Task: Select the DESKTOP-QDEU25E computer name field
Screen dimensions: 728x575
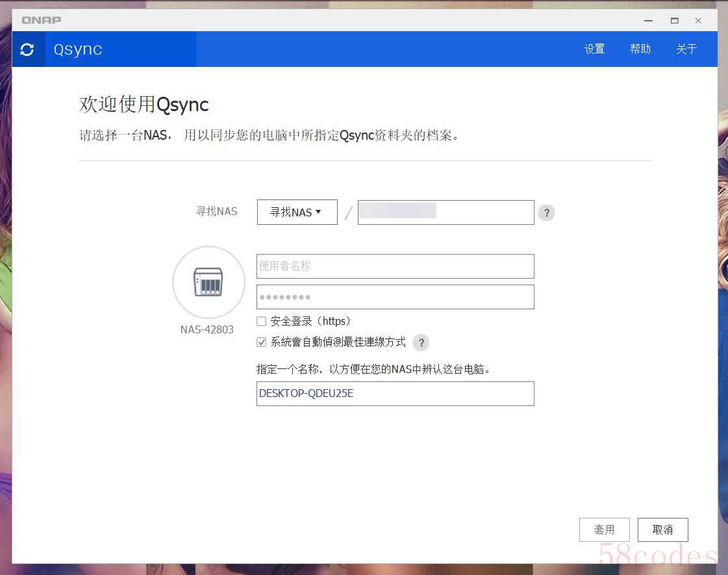Action: [395, 394]
